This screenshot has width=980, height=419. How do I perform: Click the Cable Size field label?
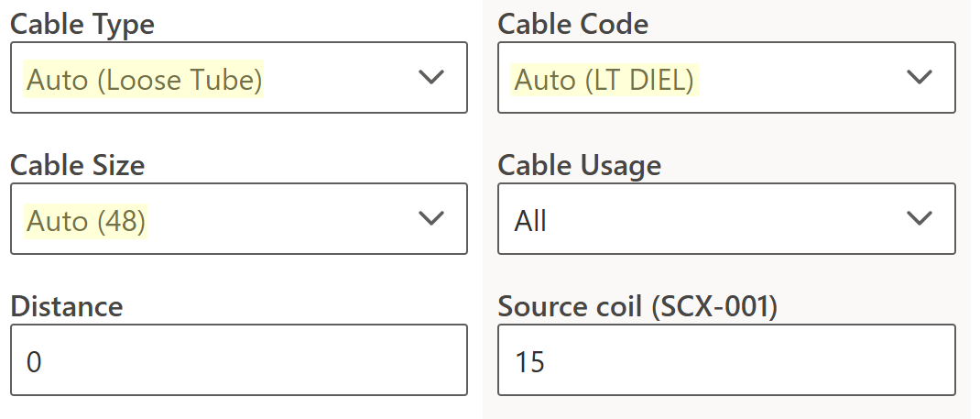[x=78, y=165]
